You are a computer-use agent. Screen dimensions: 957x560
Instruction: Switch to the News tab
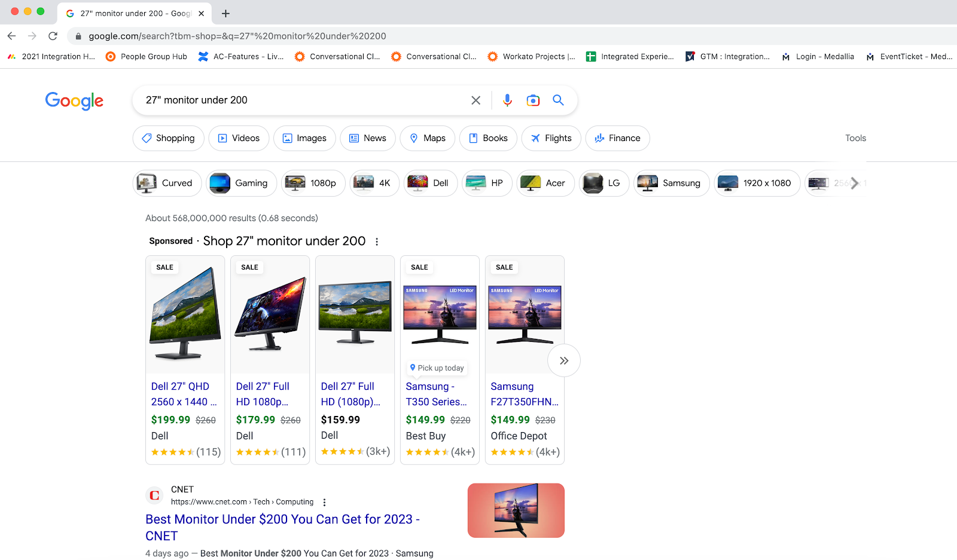pos(367,138)
